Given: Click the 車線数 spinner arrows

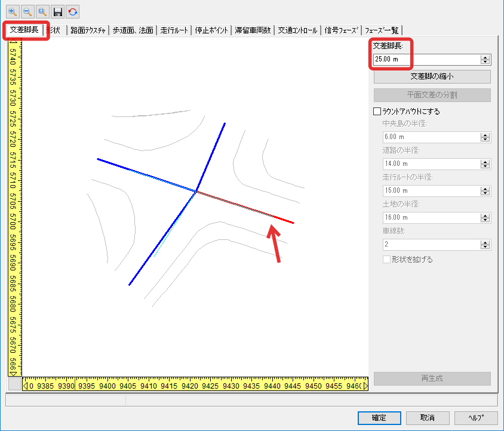Looking at the screenshot, I should pos(485,245).
